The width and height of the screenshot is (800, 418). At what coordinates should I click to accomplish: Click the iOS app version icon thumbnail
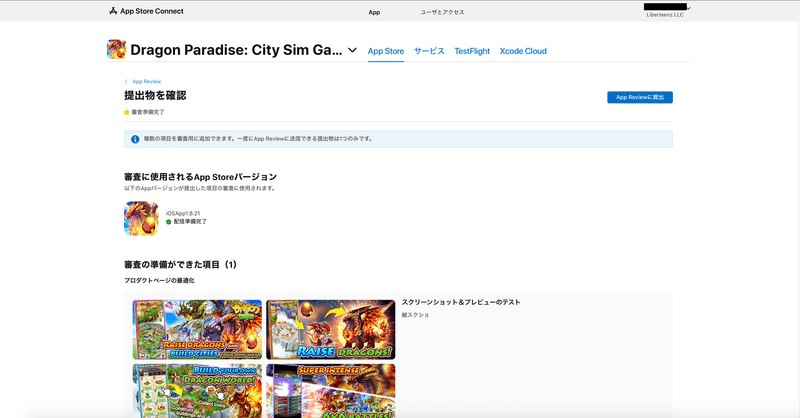pos(141,218)
